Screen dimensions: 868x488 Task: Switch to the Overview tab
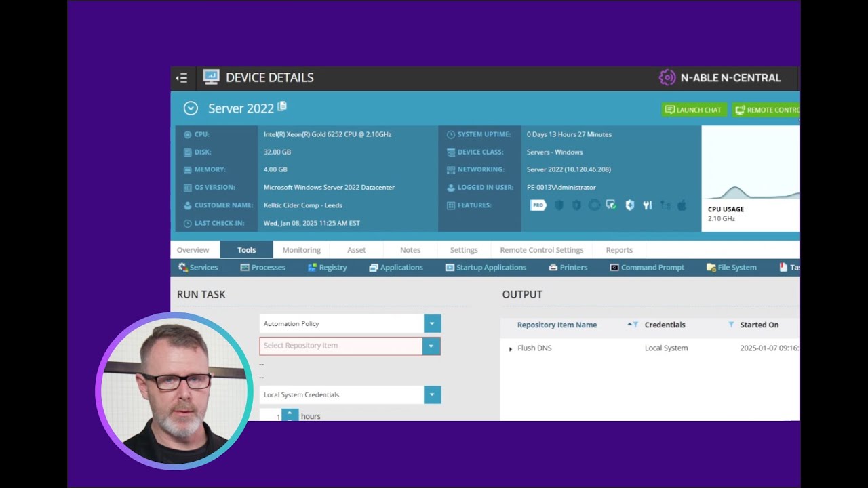[x=193, y=250]
